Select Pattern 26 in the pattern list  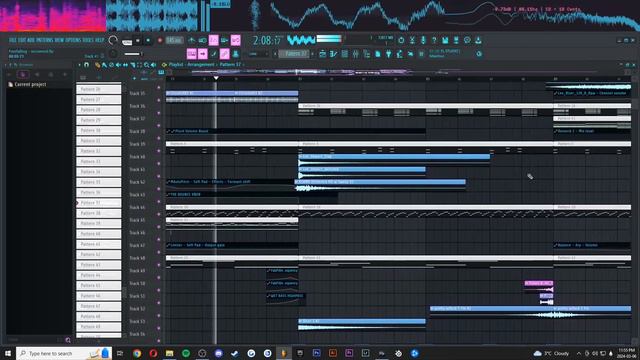pyautogui.click(x=98, y=89)
